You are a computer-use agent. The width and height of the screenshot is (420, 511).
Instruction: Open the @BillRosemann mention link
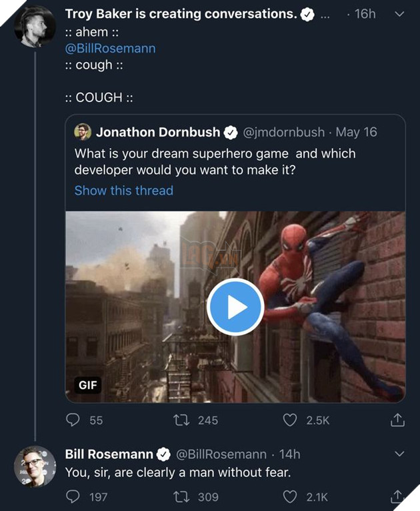click(x=110, y=49)
